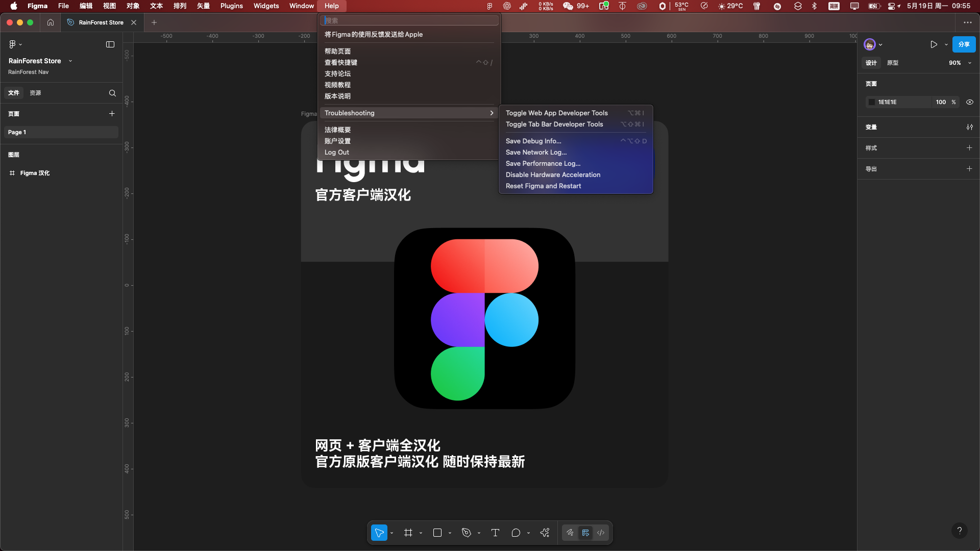Expand the RainForest Store file name dropdown

[x=70, y=61]
